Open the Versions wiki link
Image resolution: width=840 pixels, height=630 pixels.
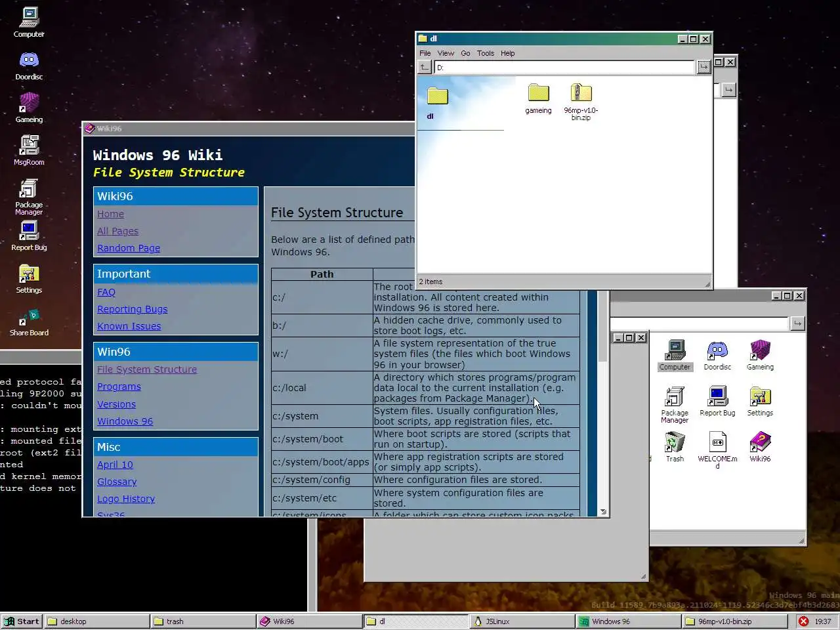click(x=116, y=404)
